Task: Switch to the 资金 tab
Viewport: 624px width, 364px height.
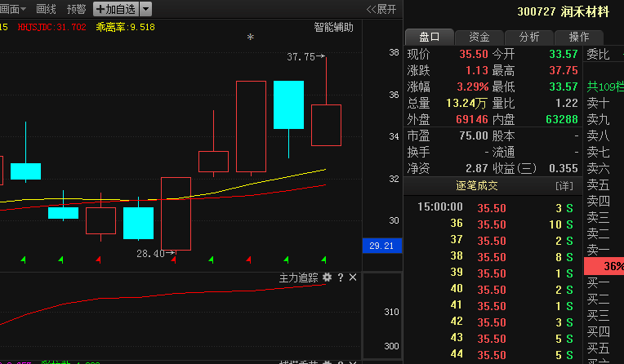Action: click(479, 37)
